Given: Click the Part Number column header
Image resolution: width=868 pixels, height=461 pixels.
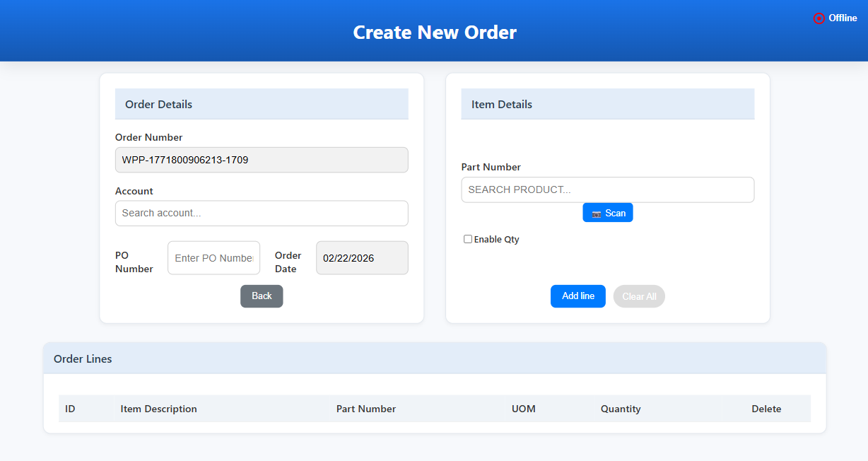Looking at the screenshot, I should pos(366,409).
